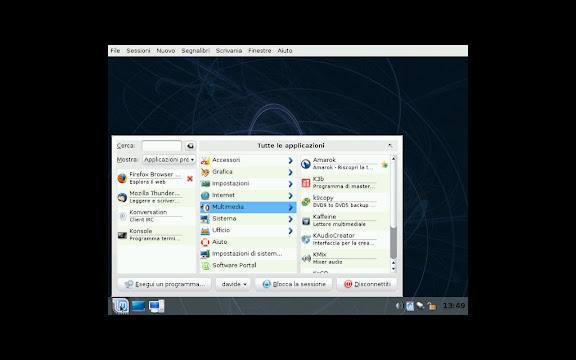Click into the Cerca search field
Screen dimensions: 576x360
[x=162, y=146]
